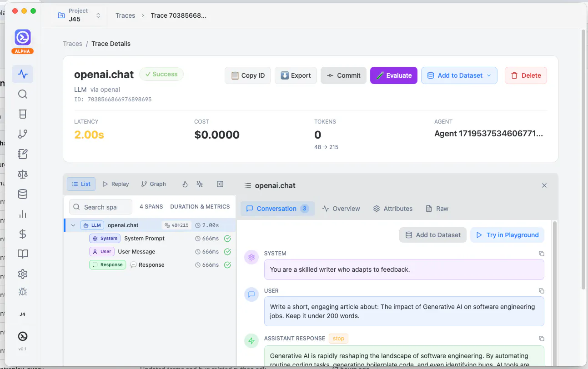
Task: Open the beaker experiments icon in sidebar
Action: (23, 114)
